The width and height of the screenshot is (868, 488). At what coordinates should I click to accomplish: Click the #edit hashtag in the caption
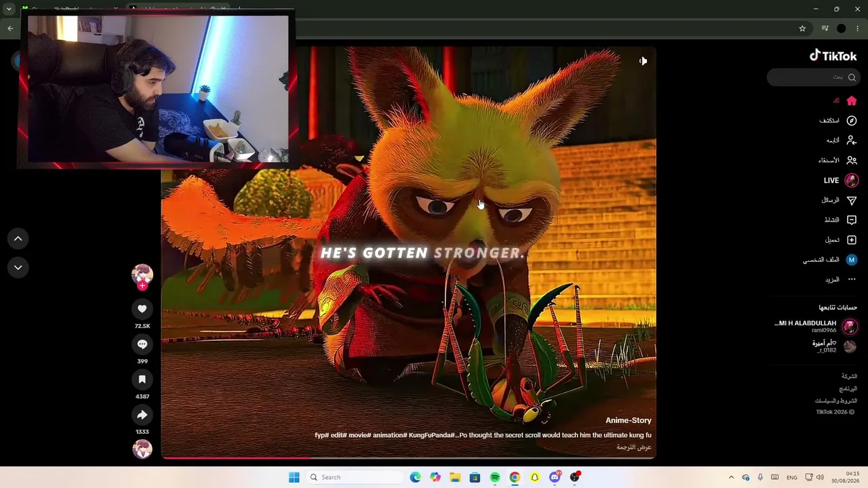pyautogui.click(x=338, y=435)
